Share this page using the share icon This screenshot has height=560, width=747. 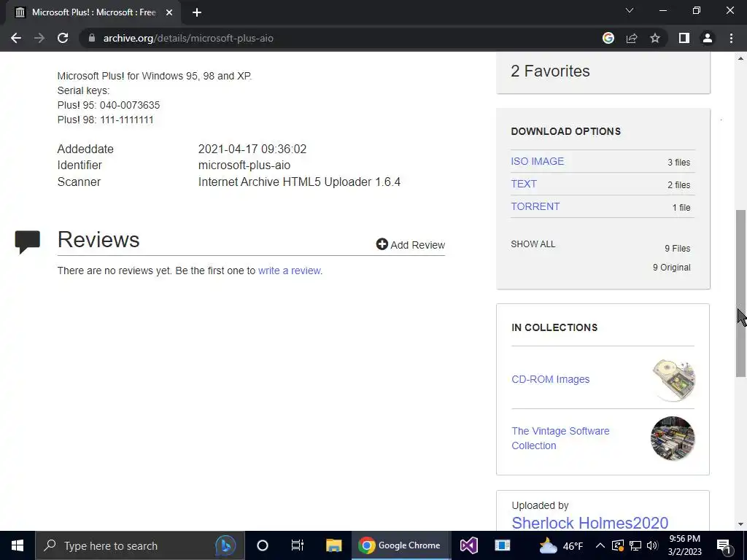pyautogui.click(x=632, y=38)
